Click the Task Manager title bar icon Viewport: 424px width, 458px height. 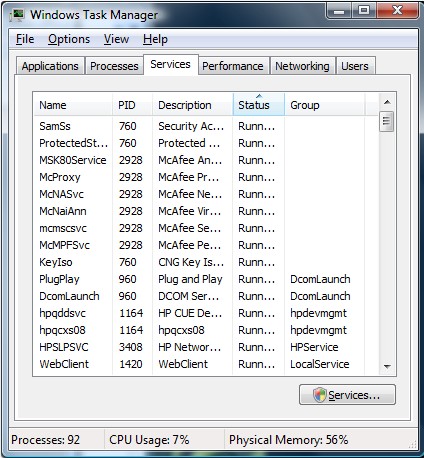point(17,15)
